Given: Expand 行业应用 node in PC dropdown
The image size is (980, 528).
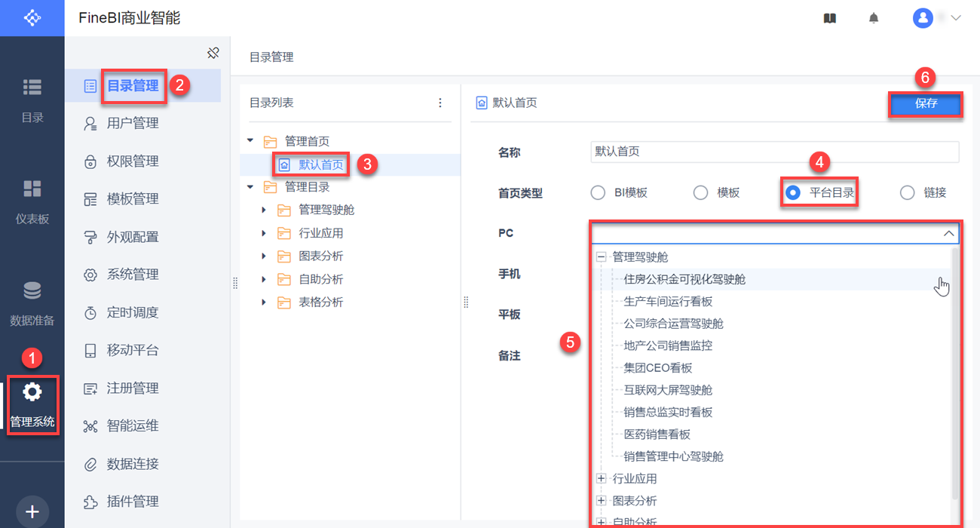Looking at the screenshot, I should 602,478.
